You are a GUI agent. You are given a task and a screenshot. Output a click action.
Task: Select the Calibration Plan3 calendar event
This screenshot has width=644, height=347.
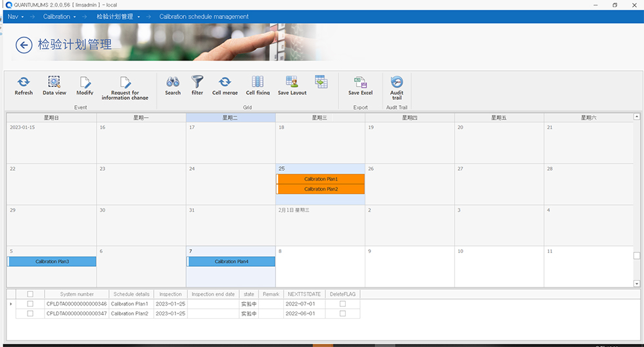coord(52,262)
